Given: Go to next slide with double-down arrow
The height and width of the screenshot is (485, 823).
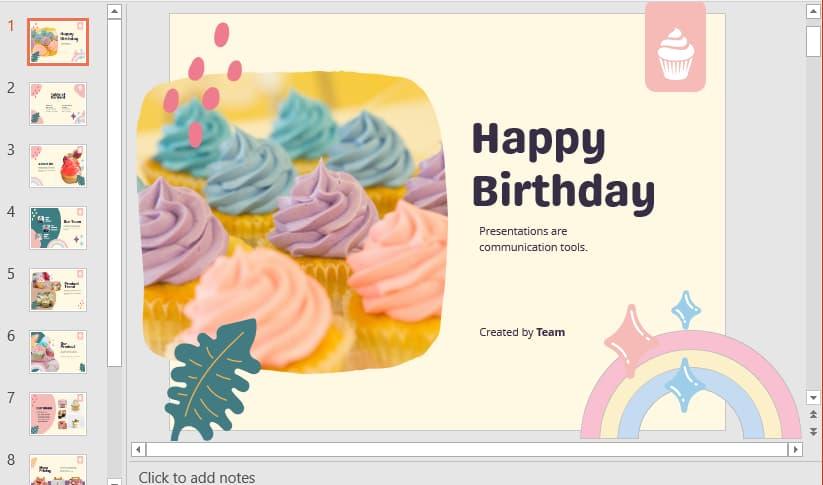Looking at the screenshot, I should tap(813, 431).
